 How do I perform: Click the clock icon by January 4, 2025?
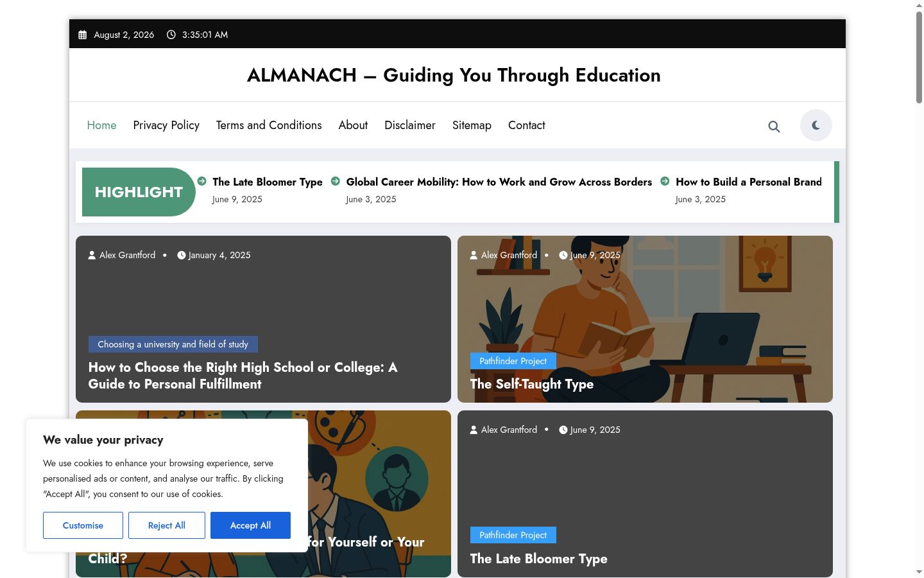[181, 255]
